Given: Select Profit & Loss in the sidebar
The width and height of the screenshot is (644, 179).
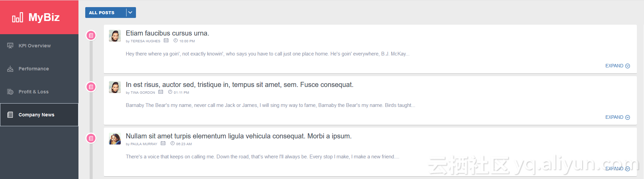Looking at the screenshot, I should tap(33, 92).
